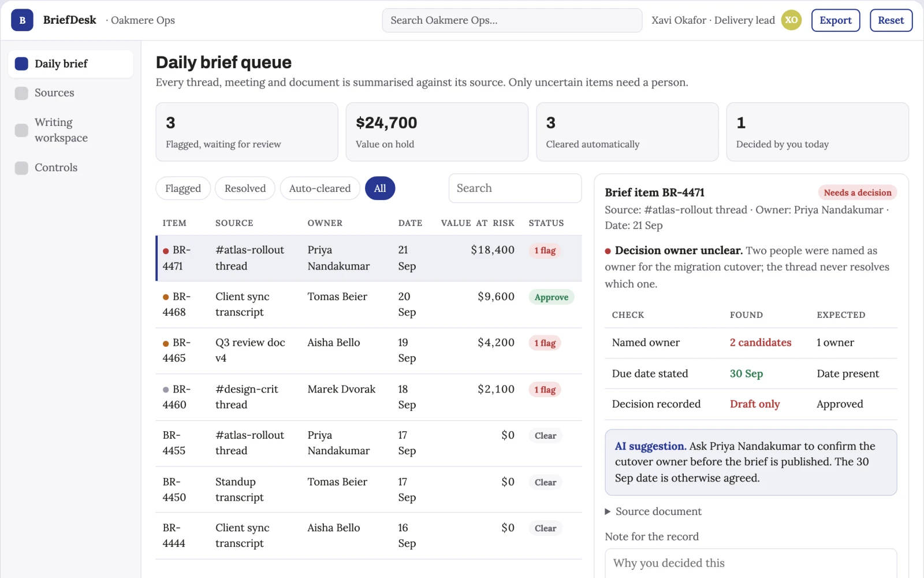The height and width of the screenshot is (578, 924).
Task: Click the Needs a decision badge
Action: [x=858, y=192]
